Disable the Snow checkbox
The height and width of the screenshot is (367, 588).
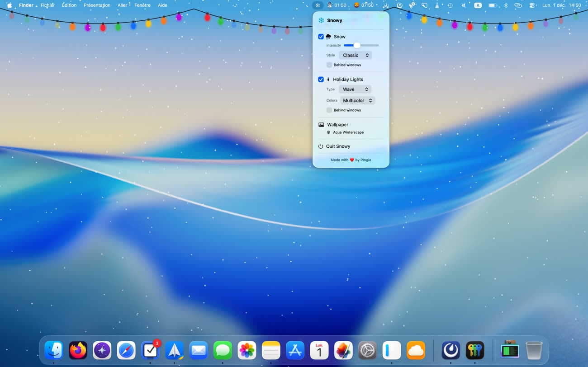[321, 37]
